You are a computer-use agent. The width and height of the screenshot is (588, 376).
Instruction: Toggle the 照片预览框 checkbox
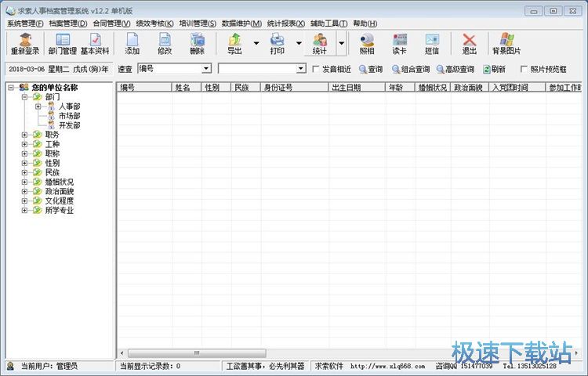524,69
